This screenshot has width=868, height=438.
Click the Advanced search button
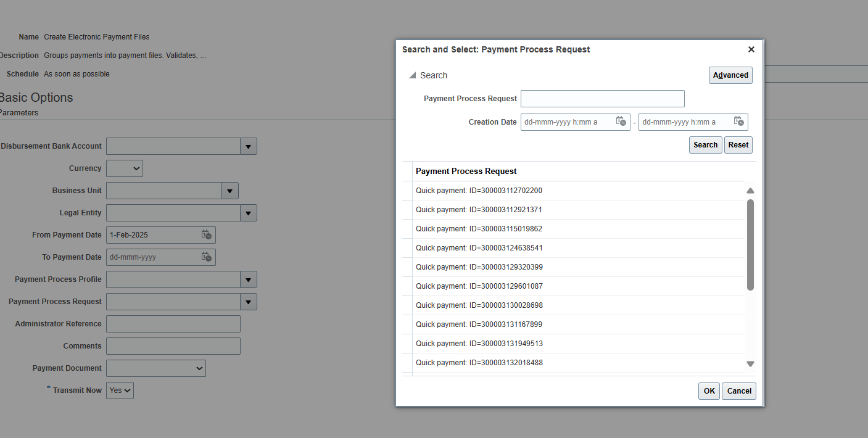730,75
